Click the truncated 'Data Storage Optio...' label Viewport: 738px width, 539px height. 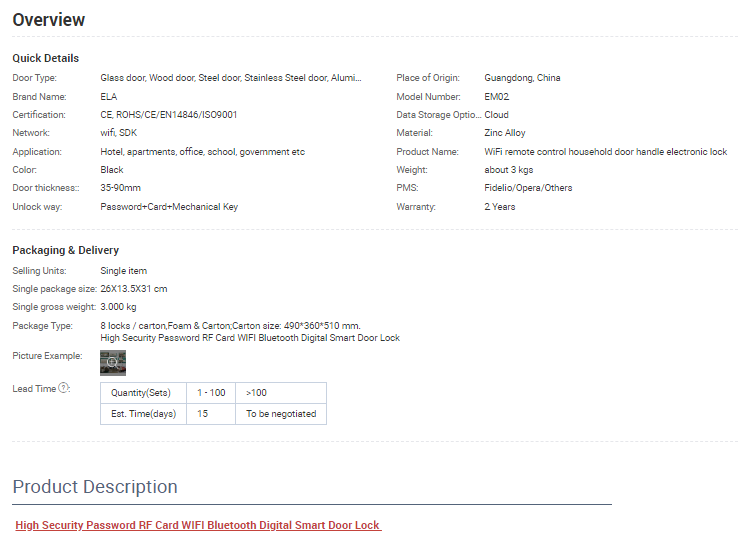coord(438,115)
